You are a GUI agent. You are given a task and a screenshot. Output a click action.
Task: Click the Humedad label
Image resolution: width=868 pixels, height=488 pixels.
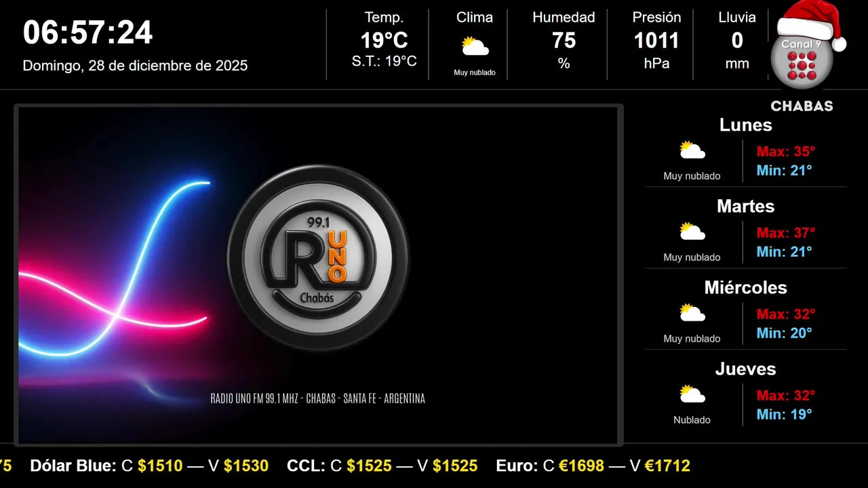click(564, 18)
